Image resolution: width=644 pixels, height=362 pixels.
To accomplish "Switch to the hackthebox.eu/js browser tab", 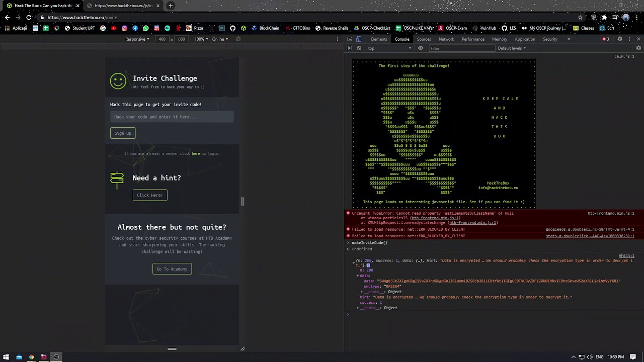I will (x=123, y=6).
